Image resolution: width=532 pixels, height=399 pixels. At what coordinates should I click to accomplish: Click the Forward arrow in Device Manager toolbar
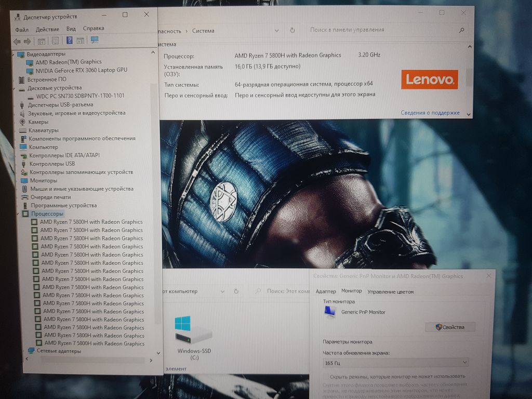tap(27, 41)
